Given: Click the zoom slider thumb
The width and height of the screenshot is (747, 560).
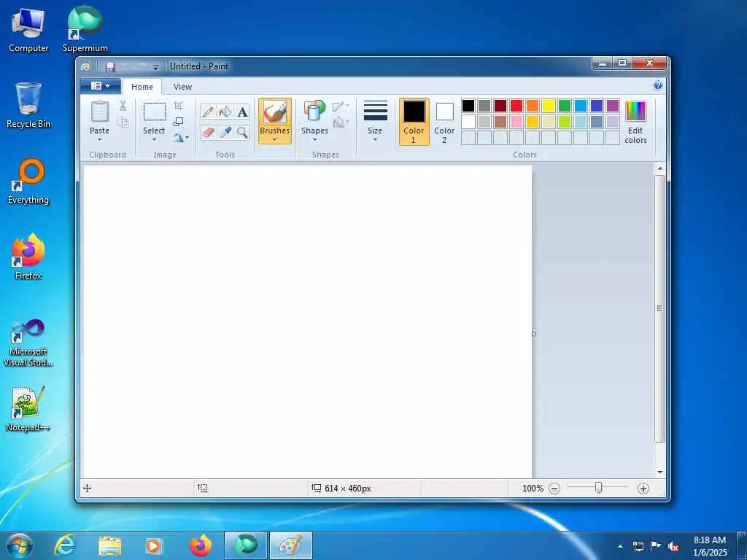Looking at the screenshot, I should click(599, 488).
